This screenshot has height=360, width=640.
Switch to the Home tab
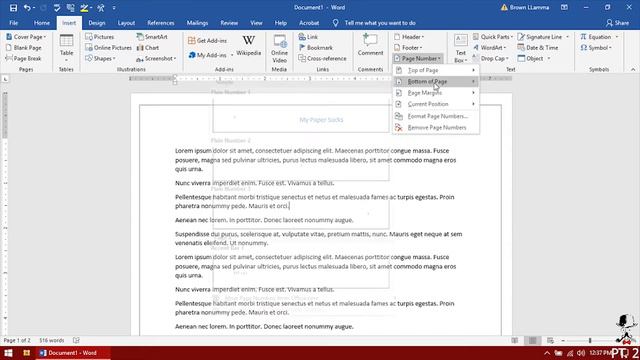[x=42, y=23]
